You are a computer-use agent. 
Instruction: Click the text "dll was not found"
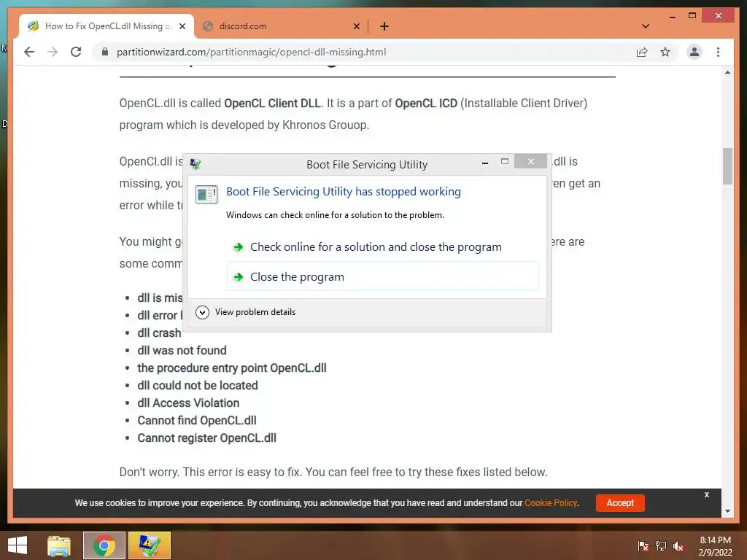pyautogui.click(x=182, y=351)
